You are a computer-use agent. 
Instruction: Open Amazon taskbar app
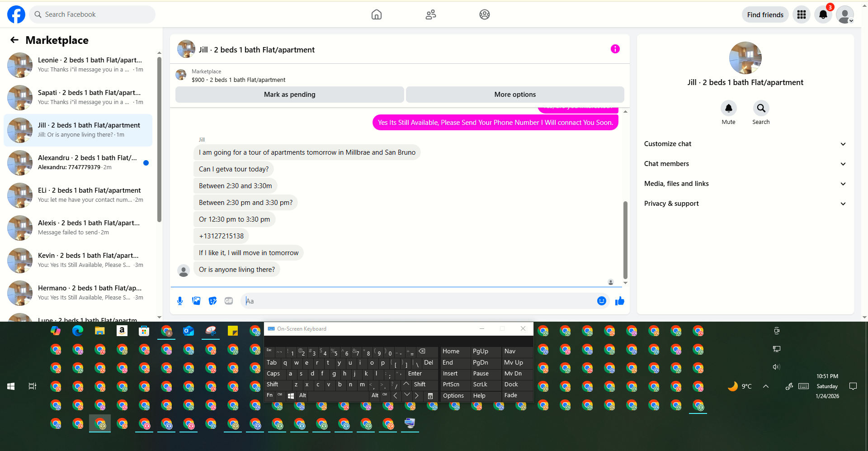(122, 331)
